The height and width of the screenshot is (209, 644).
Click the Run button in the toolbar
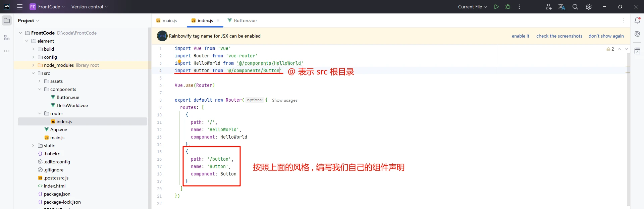coord(496,7)
